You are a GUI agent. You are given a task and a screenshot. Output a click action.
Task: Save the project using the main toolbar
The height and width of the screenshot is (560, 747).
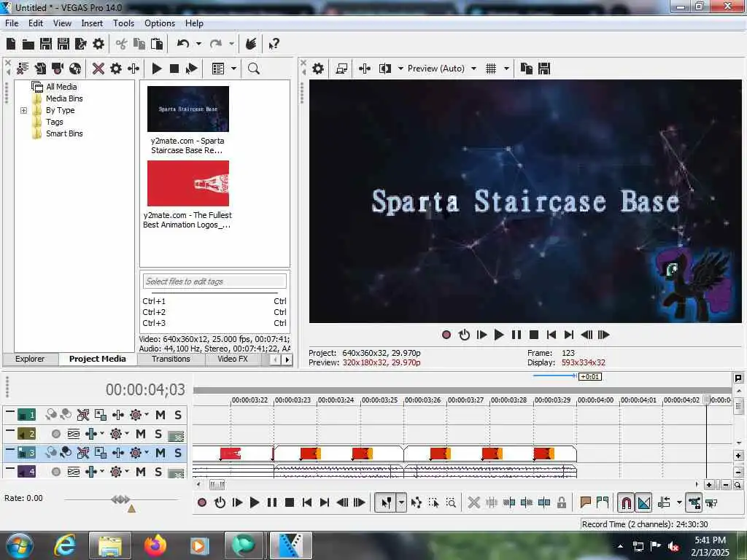46,44
